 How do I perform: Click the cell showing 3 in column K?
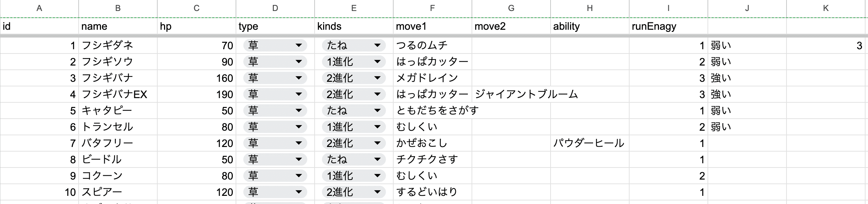tap(826, 45)
